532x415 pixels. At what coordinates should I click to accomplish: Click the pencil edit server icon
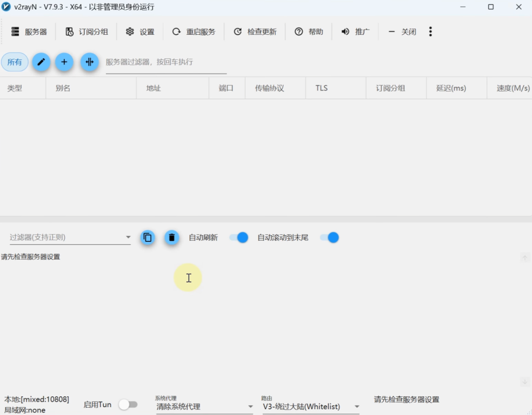pos(41,62)
